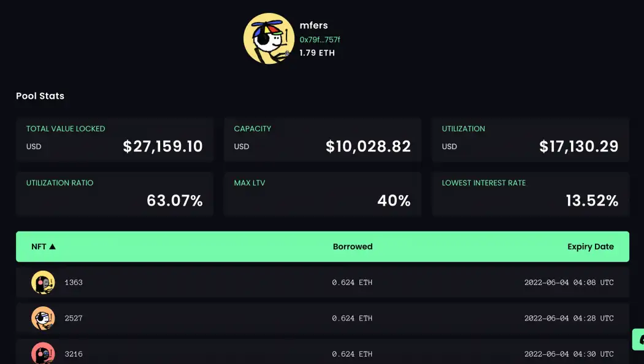Open the 0x79f...757f address link

[320, 39]
